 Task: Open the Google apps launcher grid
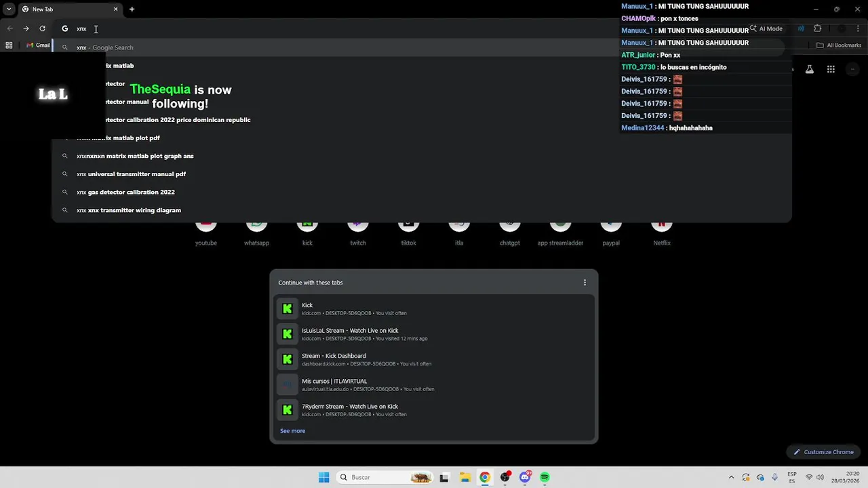click(831, 69)
